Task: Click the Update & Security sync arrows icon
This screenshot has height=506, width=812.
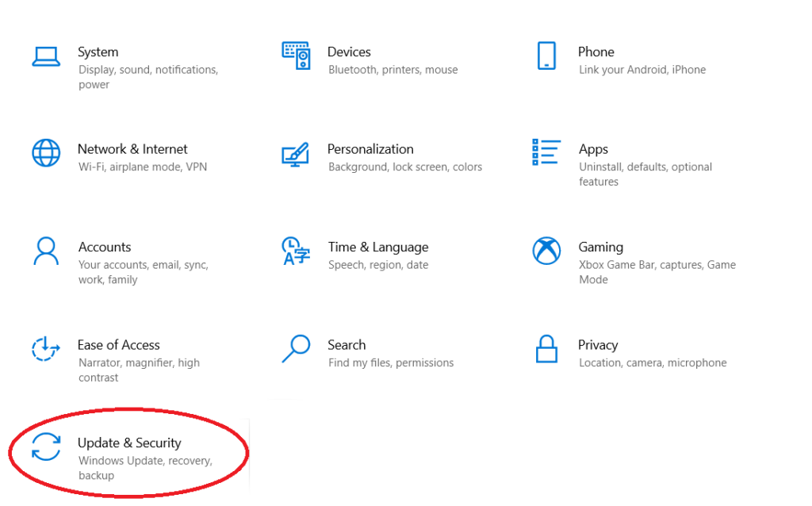Action: [46, 447]
